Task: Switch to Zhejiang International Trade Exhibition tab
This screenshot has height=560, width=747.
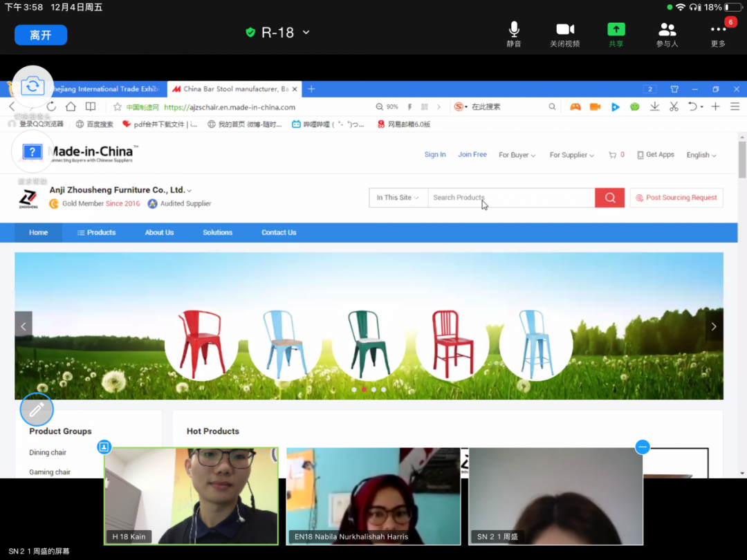Action: 104,89
